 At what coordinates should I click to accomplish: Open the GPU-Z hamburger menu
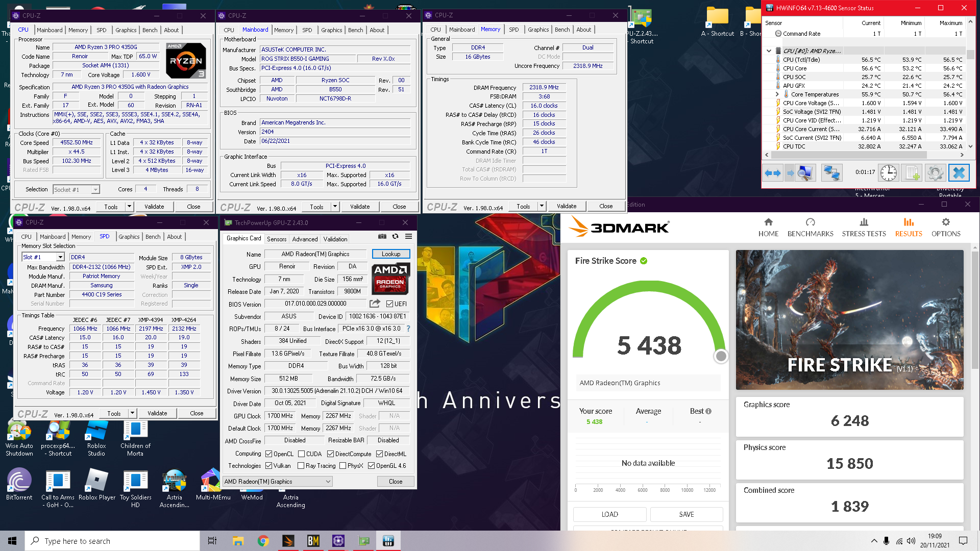[408, 237]
